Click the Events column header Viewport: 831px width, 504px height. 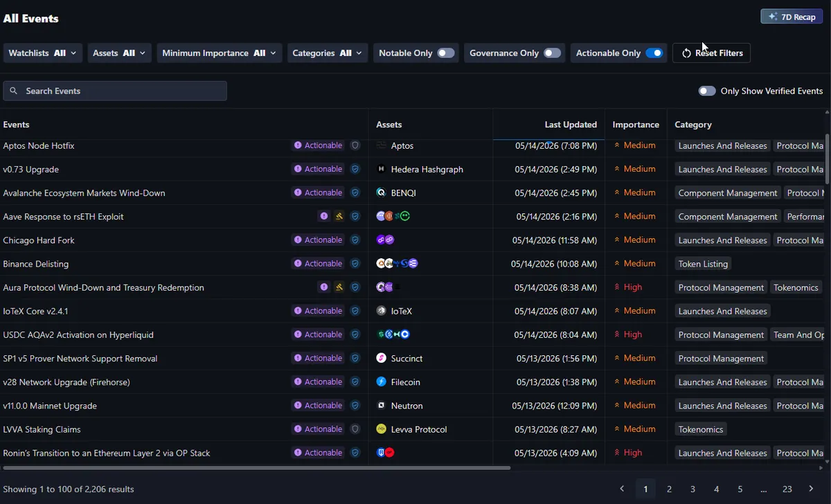(16, 125)
